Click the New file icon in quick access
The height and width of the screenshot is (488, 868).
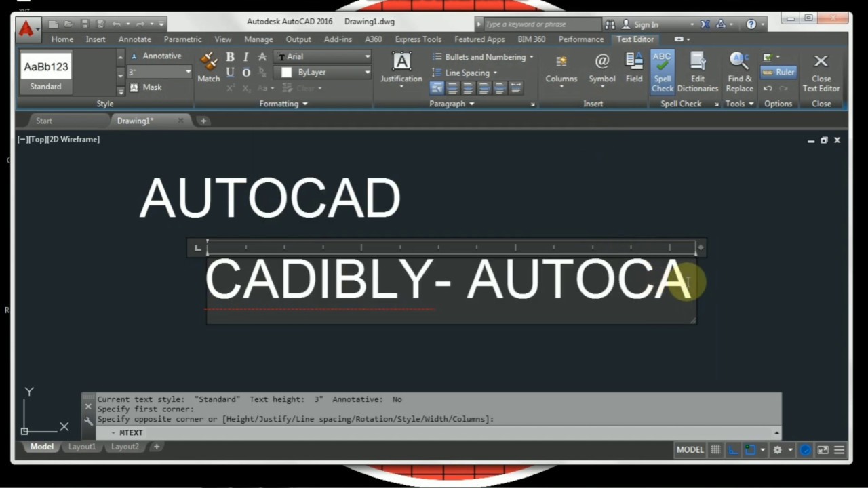point(53,24)
